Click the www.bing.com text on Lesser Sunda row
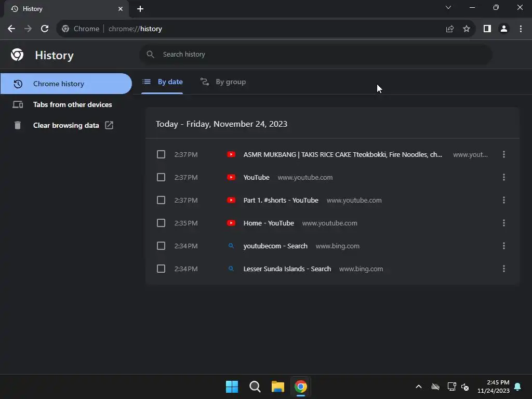 pyautogui.click(x=361, y=269)
